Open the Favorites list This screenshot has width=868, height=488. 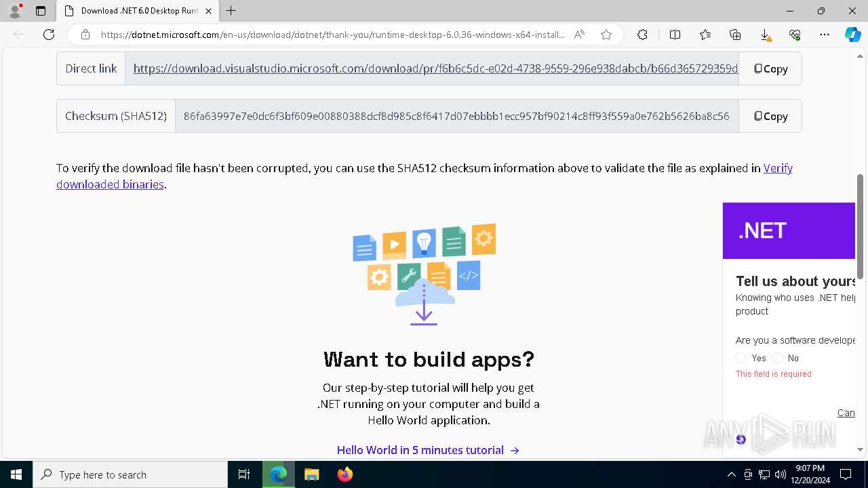click(x=705, y=35)
